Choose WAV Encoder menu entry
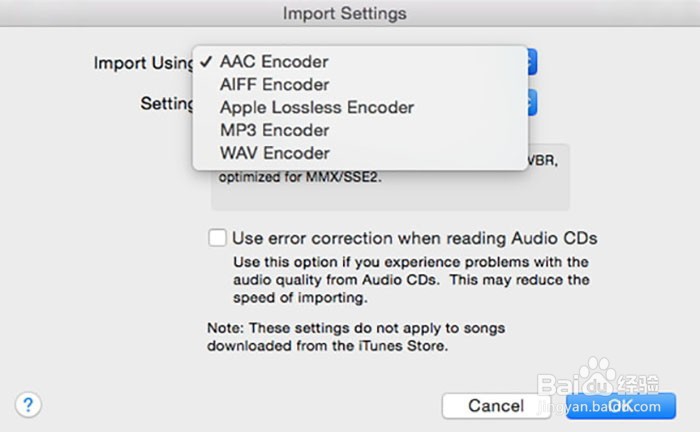Image resolution: width=700 pixels, height=432 pixels. tap(274, 154)
